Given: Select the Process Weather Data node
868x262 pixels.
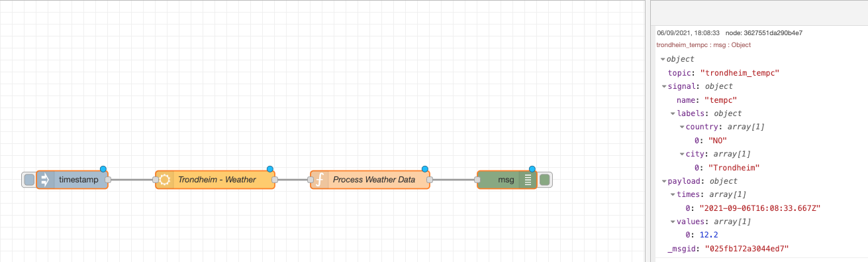Looking at the screenshot, I should [370, 180].
